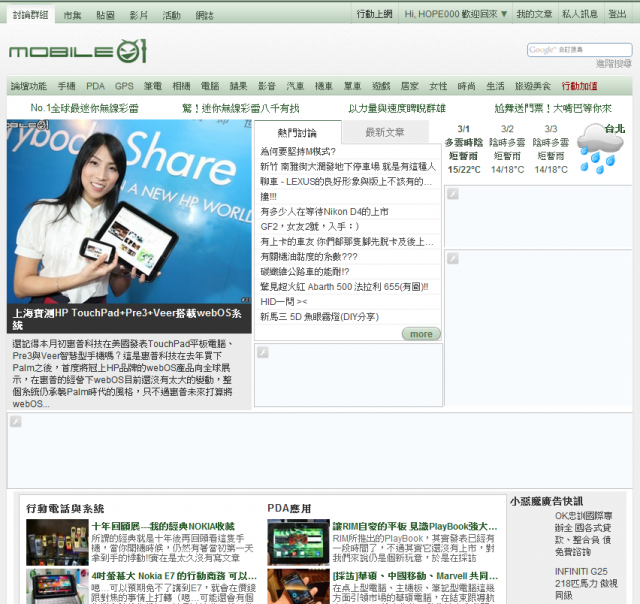Select the 汽車 category in nav bar
The image size is (640, 604).
pyautogui.click(x=295, y=86)
